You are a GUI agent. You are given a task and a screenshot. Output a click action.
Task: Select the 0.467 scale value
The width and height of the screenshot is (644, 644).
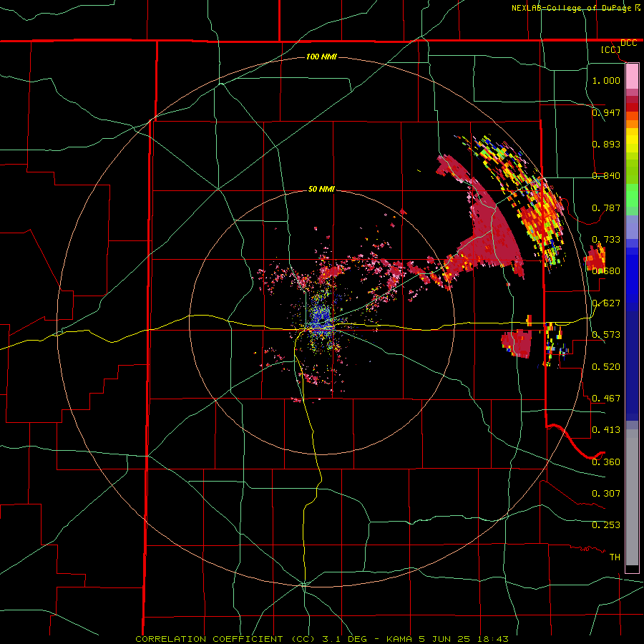[x=606, y=398]
